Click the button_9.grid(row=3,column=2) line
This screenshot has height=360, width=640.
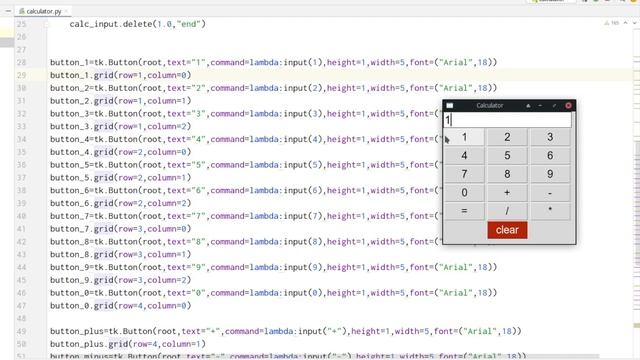(x=120, y=280)
